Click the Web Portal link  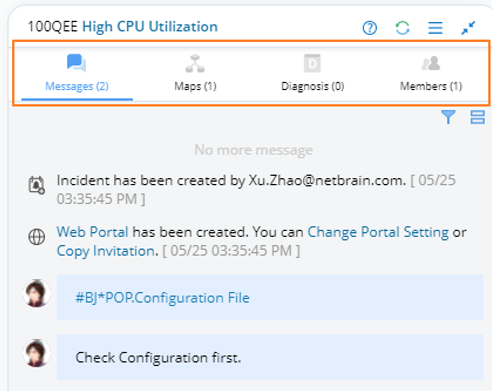(x=92, y=232)
